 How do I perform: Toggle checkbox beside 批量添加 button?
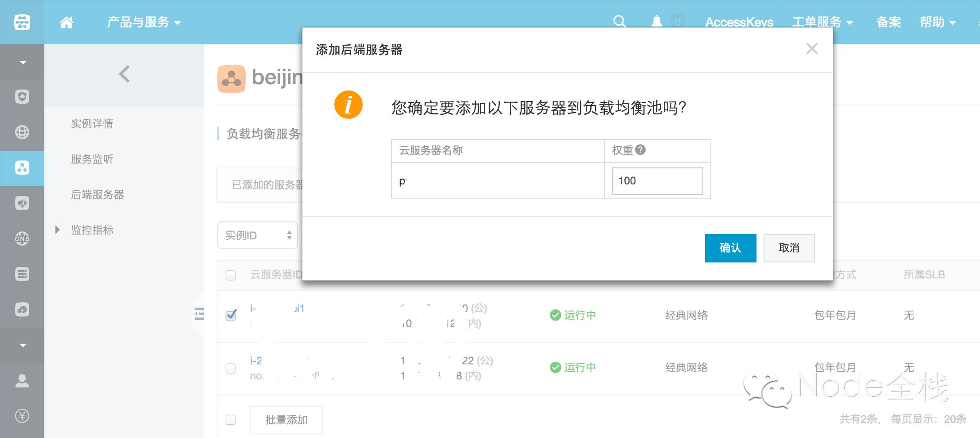(x=231, y=419)
